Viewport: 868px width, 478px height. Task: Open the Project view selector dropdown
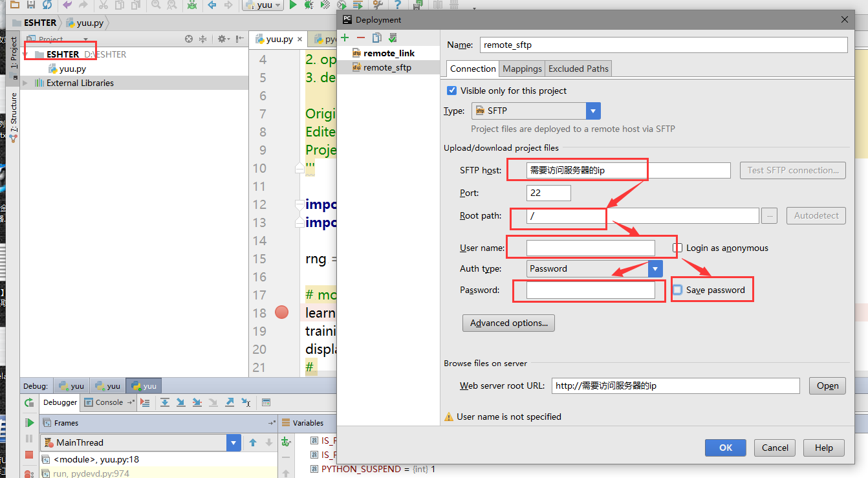[85, 39]
